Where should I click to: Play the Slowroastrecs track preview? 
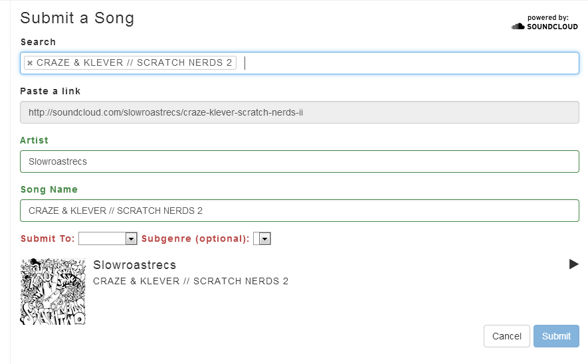573,264
